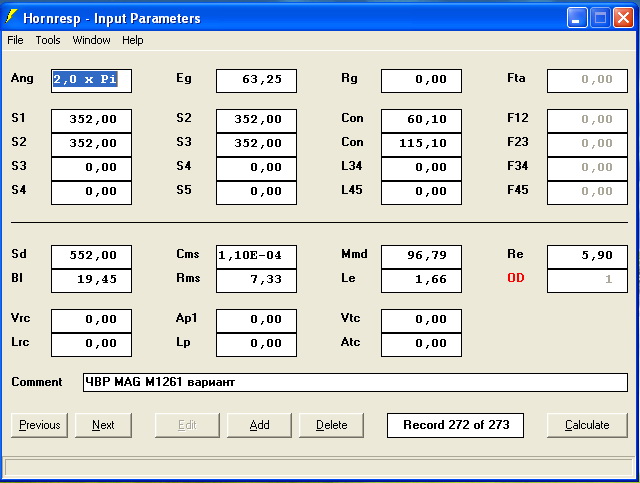640x483 pixels.
Task: Click the Previous record button
Action: coord(40,425)
